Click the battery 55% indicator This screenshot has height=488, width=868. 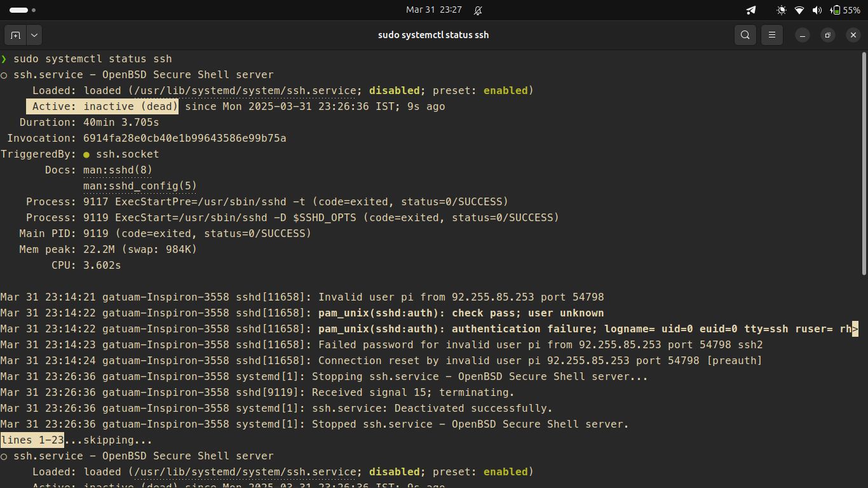pos(845,10)
